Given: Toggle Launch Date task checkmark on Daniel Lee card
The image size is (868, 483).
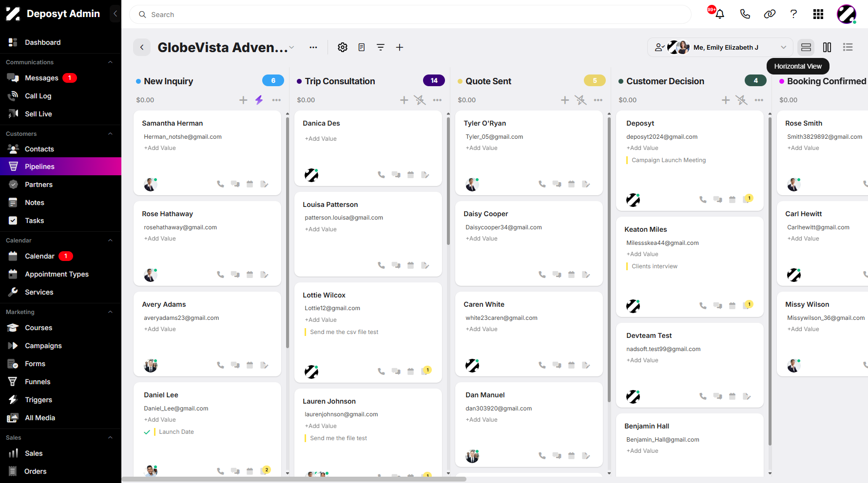Looking at the screenshot, I should (x=147, y=432).
